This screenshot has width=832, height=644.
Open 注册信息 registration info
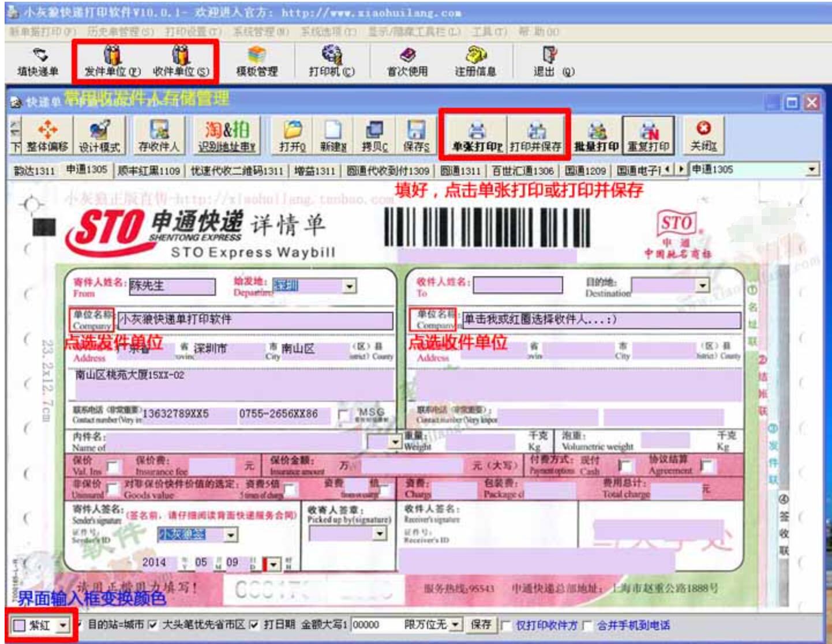click(475, 62)
